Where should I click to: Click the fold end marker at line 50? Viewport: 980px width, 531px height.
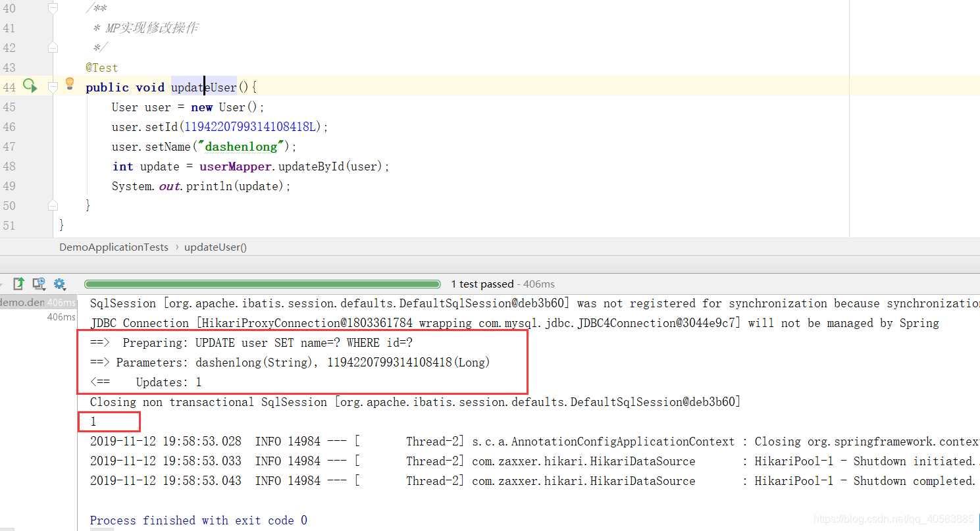tap(53, 205)
